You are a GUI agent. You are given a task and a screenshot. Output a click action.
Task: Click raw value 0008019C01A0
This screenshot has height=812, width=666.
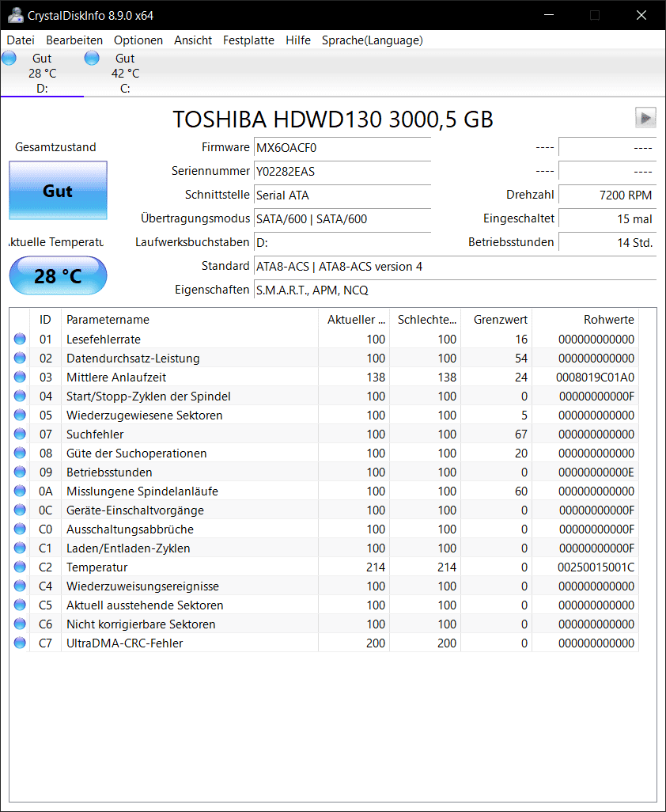coord(595,377)
